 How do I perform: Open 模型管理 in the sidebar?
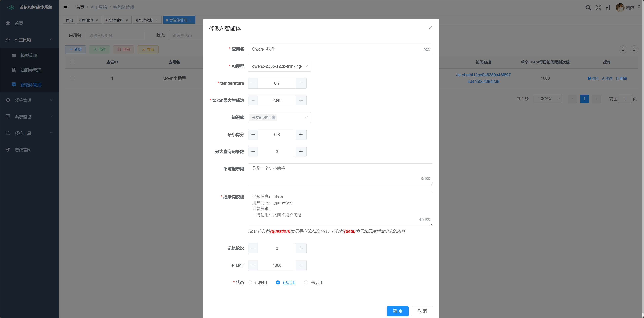[29, 55]
